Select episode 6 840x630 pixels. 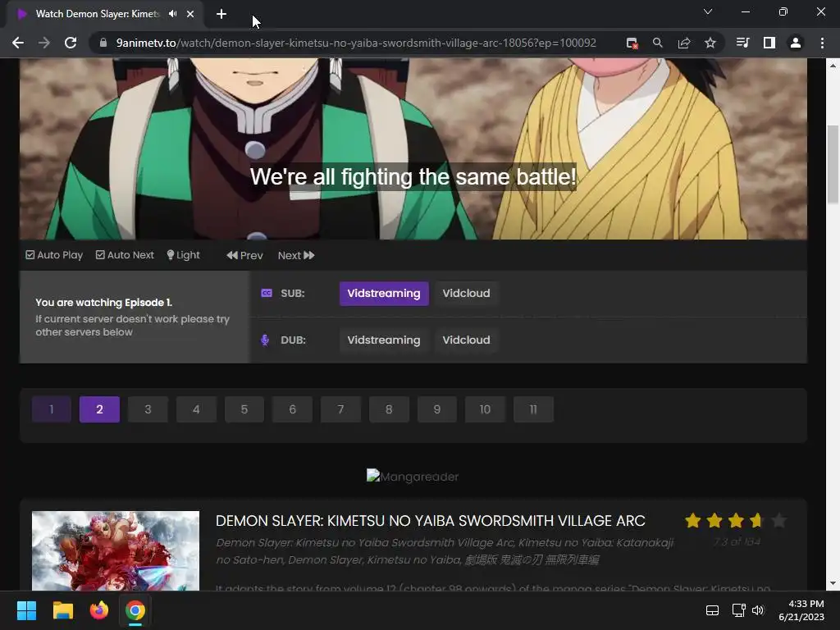(293, 409)
